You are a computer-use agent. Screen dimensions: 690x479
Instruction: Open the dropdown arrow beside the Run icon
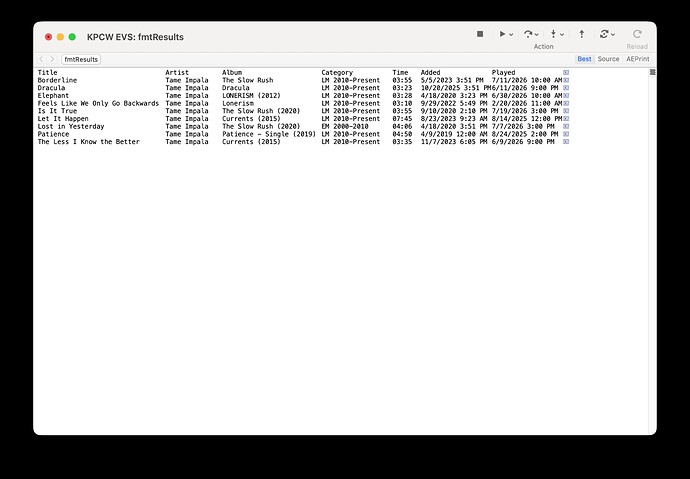point(511,34)
